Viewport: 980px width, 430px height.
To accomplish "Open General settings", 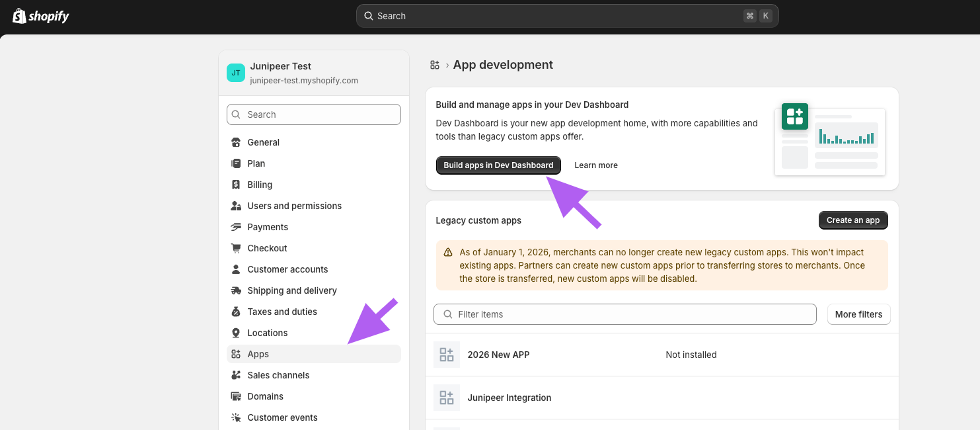I will pyautogui.click(x=314, y=142).
